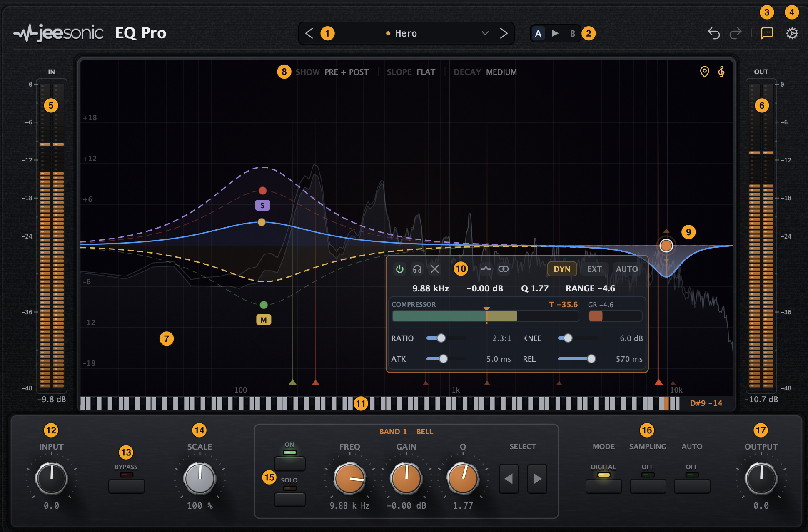Select the AUTO tab in band popup
Image resolution: width=808 pixels, height=532 pixels.
click(627, 269)
